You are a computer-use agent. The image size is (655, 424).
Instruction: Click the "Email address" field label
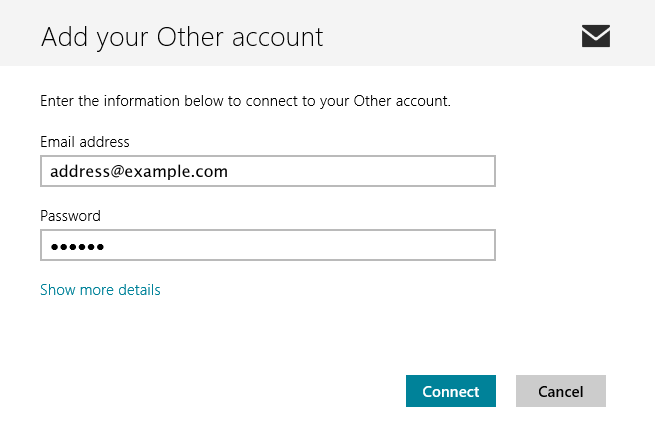(85, 142)
